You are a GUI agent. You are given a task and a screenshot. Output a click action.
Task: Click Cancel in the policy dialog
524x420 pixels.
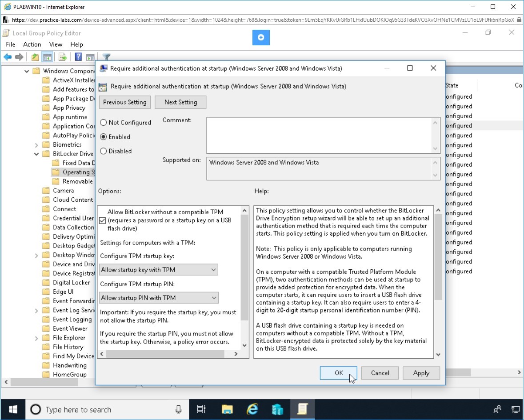[380, 373]
